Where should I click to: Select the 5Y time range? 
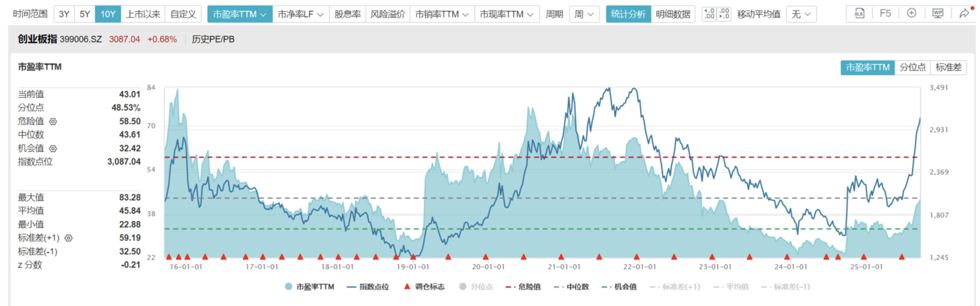85,14
